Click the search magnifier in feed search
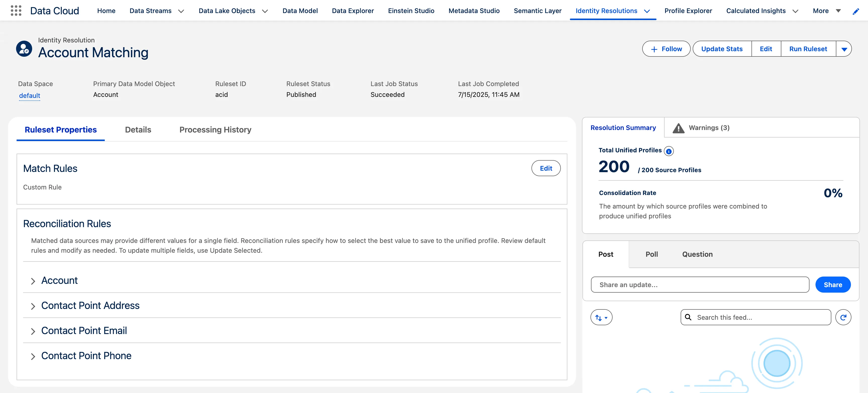Screen dimensions: 868x393 [x=688, y=317]
